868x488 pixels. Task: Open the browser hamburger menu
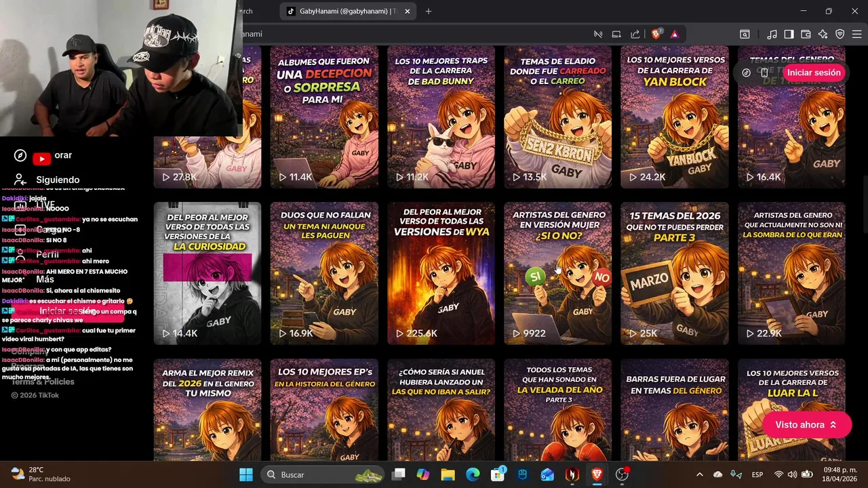click(x=857, y=34)
